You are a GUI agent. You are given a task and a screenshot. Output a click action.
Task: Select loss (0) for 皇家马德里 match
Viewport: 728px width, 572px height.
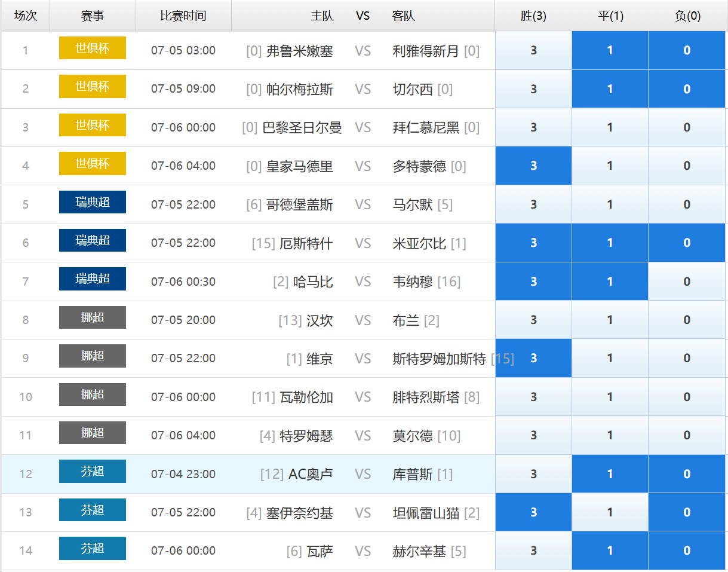(x=687, y=166)
